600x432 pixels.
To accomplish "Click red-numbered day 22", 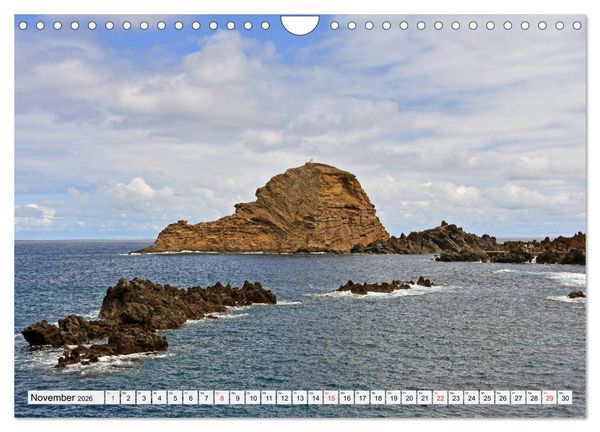I will click(x=440, y=398).
